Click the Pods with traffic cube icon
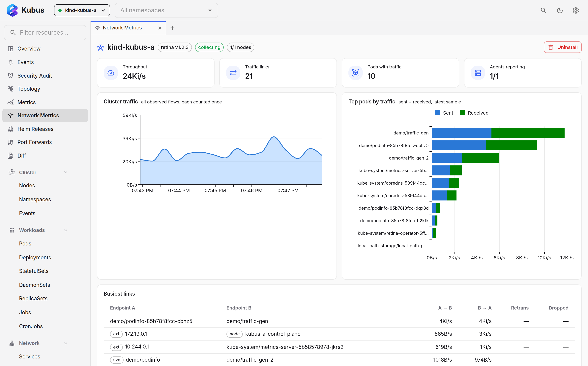This screenshot has width=588, height=366. pos(356,73)
